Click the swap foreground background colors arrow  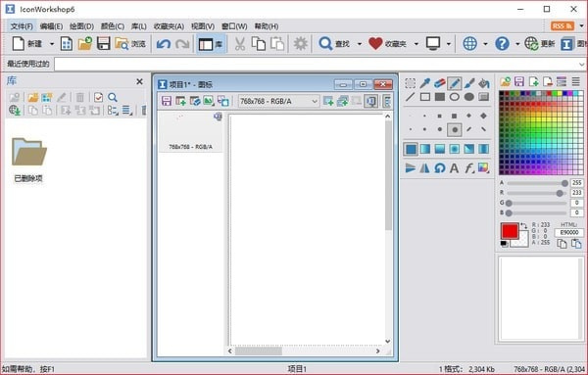click(524, 225)
